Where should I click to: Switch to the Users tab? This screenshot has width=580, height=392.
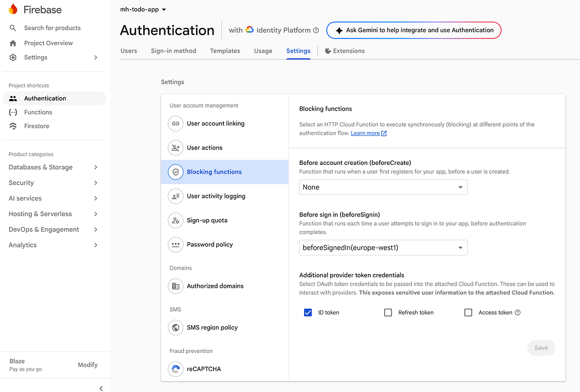click(x=129, y=51)
